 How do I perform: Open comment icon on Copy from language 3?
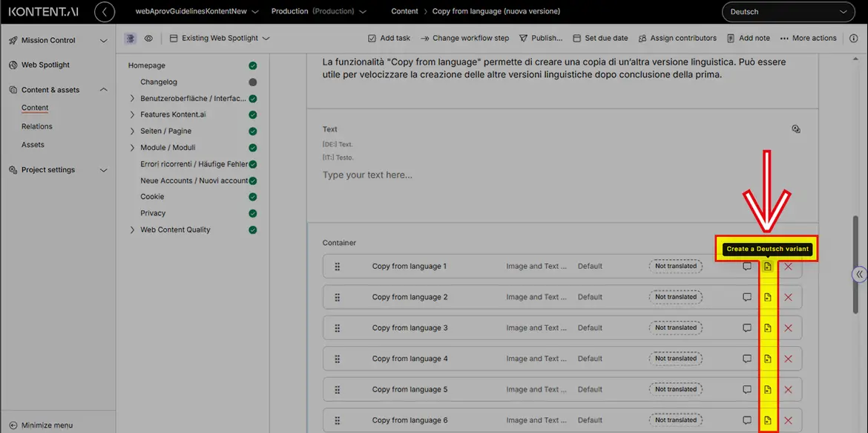click(747, 328)
